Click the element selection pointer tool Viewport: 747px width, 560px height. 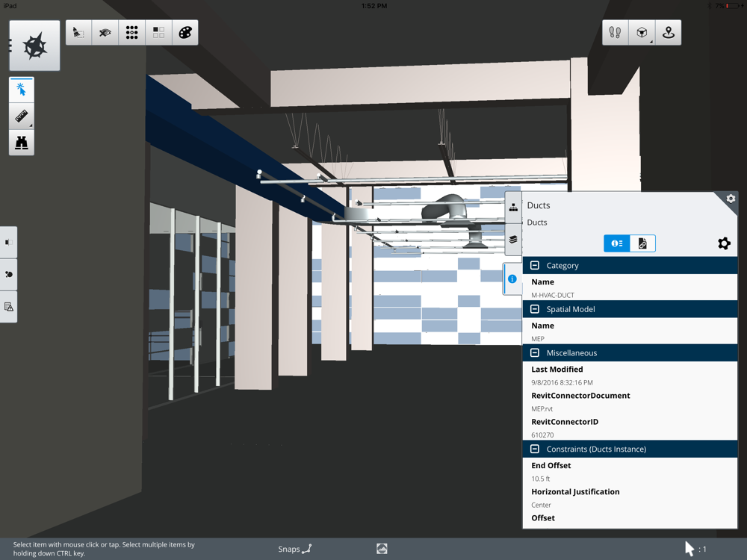22,90
